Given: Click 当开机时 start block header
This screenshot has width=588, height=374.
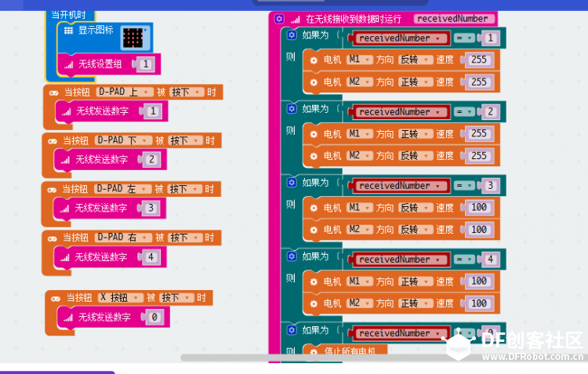Looking at the screenshot, I should pyautogui.click(x=69, y=16).
